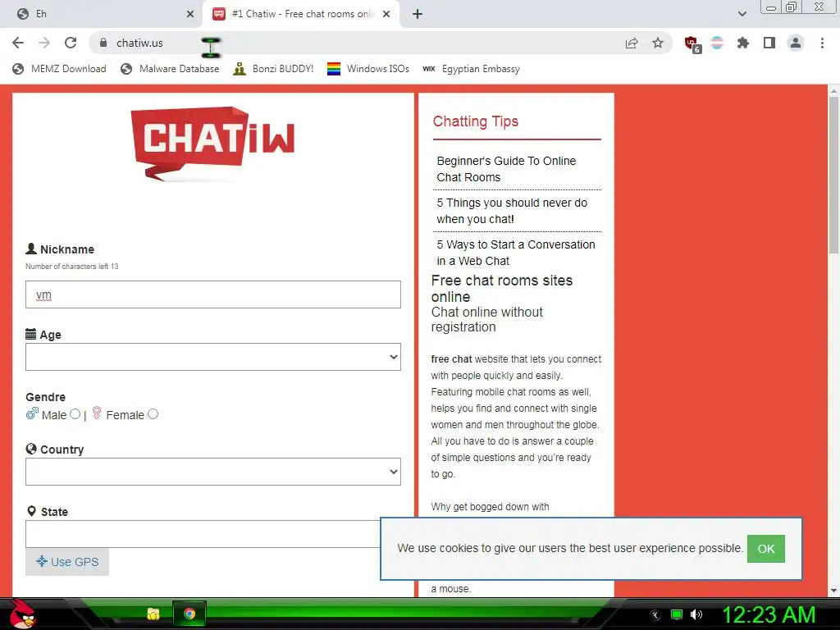This screenshot has width=840, height=630.
Task: Open the striped flag extension icon
Action: 717,43
